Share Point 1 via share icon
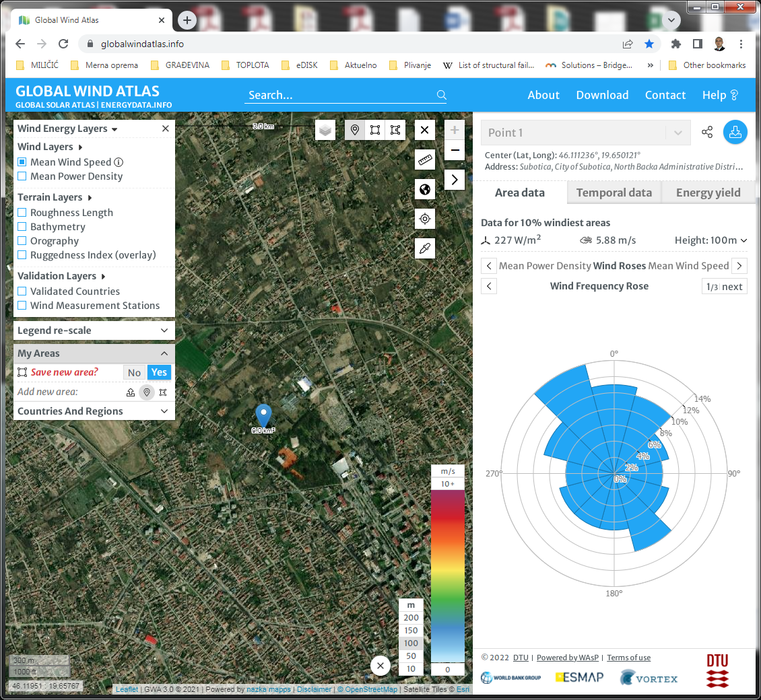Image resolution: width=761 pixels, height=700 pixels. pyautogui.click(x=707, y=133)
